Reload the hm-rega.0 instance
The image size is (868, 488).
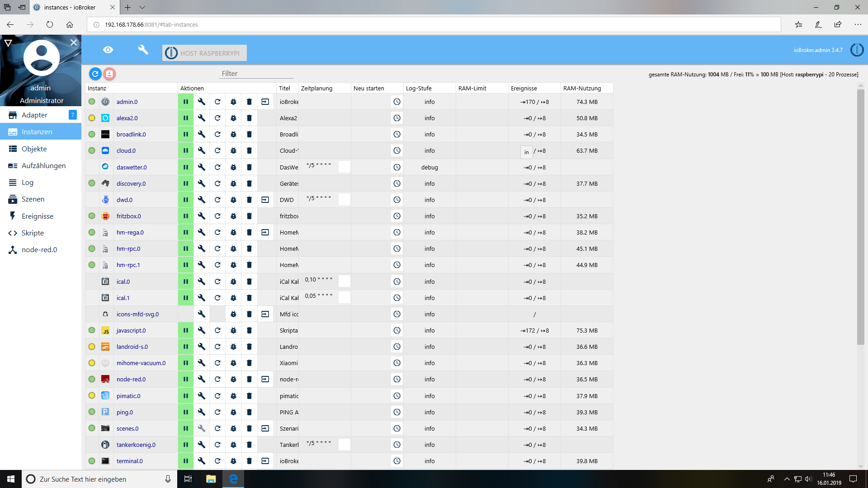217,232
